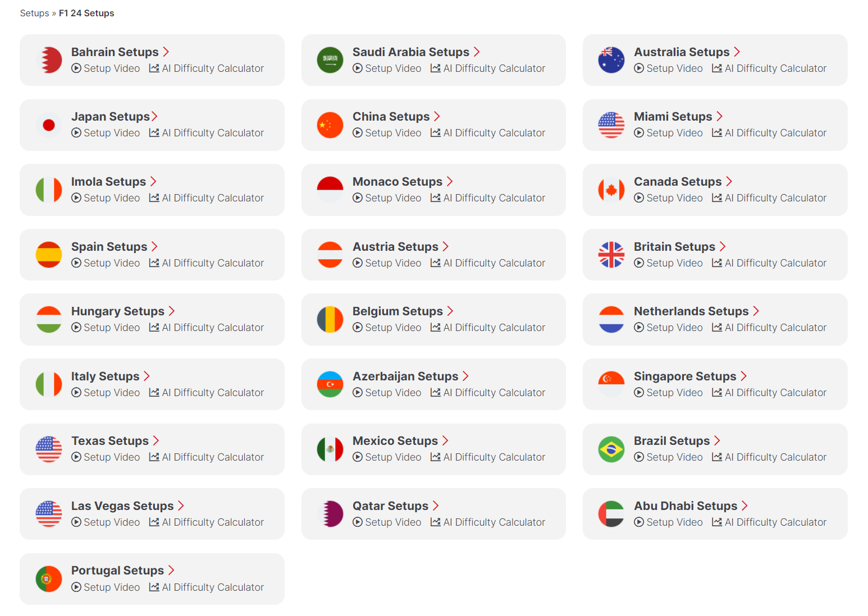The image size is (868, 616).
Task: Open Japan Setups page
Action: coord(110,117)
